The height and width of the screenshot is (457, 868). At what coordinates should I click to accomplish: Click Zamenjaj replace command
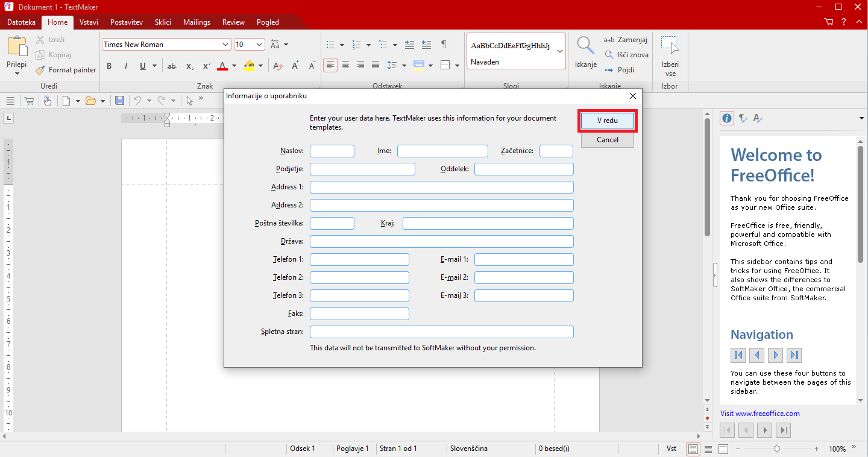click(626, 40)
